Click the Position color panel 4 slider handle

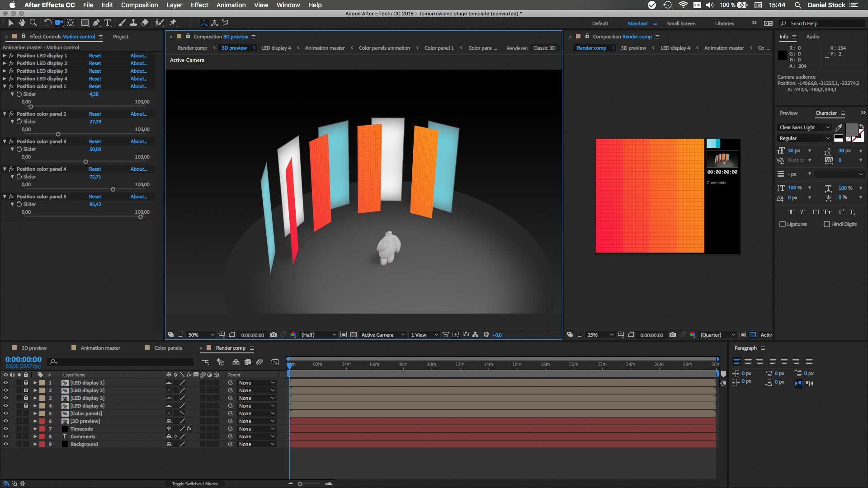(113, 189)
